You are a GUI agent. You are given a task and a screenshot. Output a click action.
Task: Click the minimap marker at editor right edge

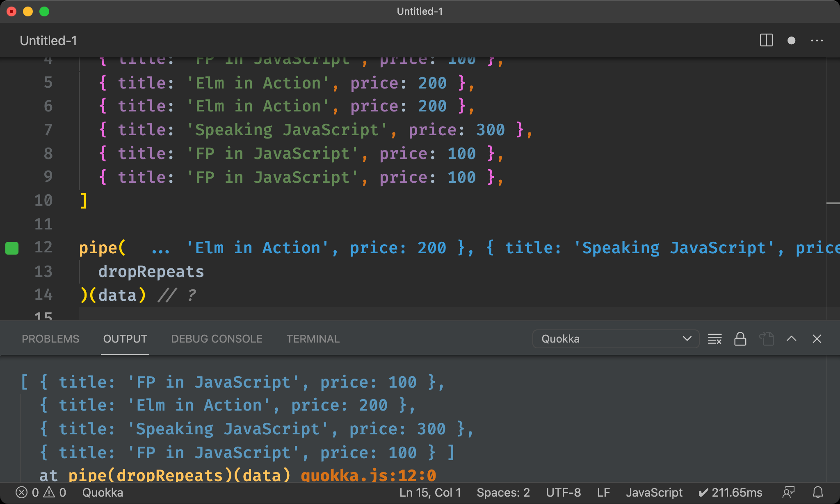(833, 203)
